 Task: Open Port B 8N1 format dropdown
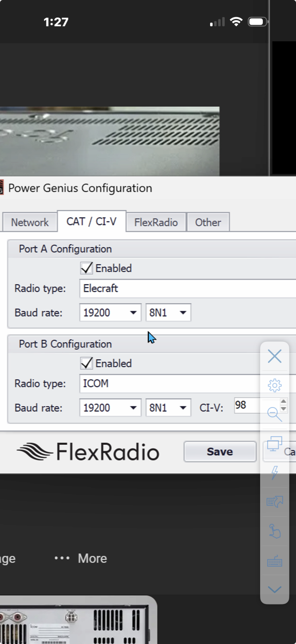pyautogui.click(x=168, y=408)
